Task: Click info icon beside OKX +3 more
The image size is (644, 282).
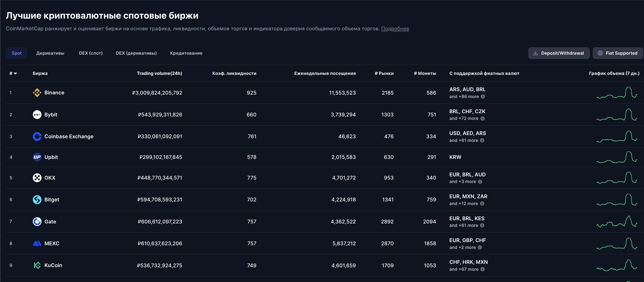Action: coord(480,182)
